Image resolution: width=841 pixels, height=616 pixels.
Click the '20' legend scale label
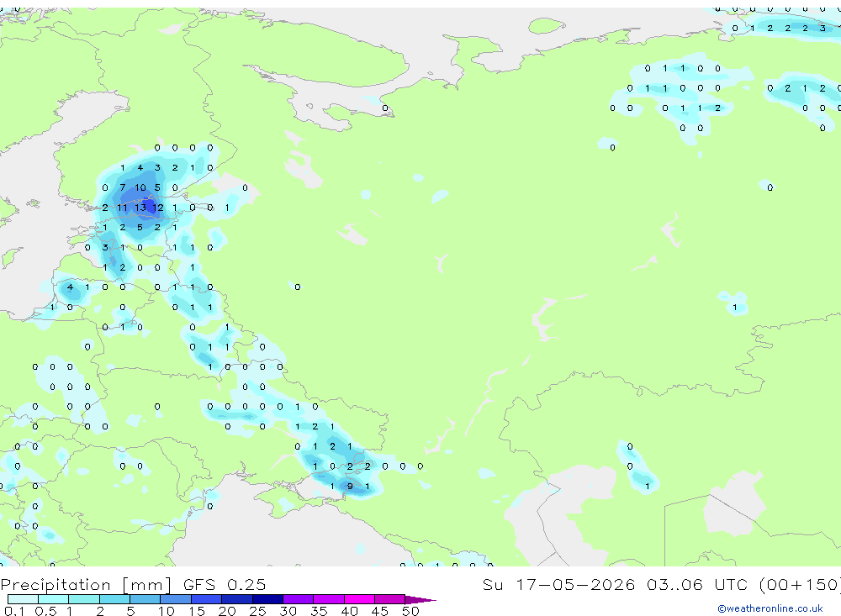tap(227, 611)
